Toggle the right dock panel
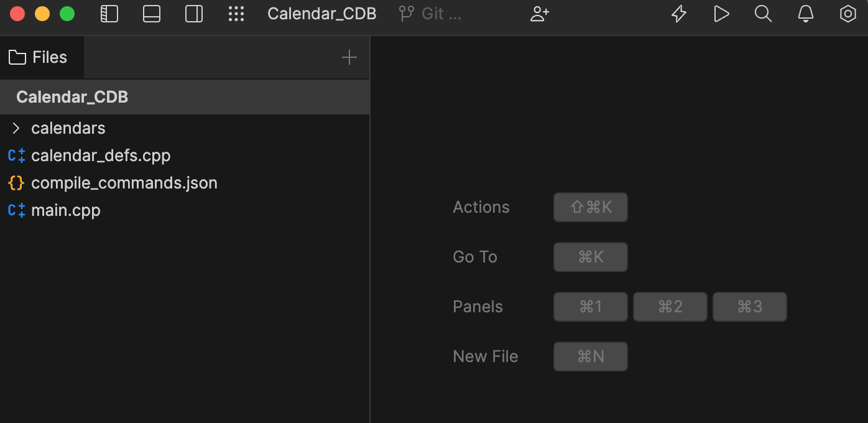The image size is (868, 423). 193,13
